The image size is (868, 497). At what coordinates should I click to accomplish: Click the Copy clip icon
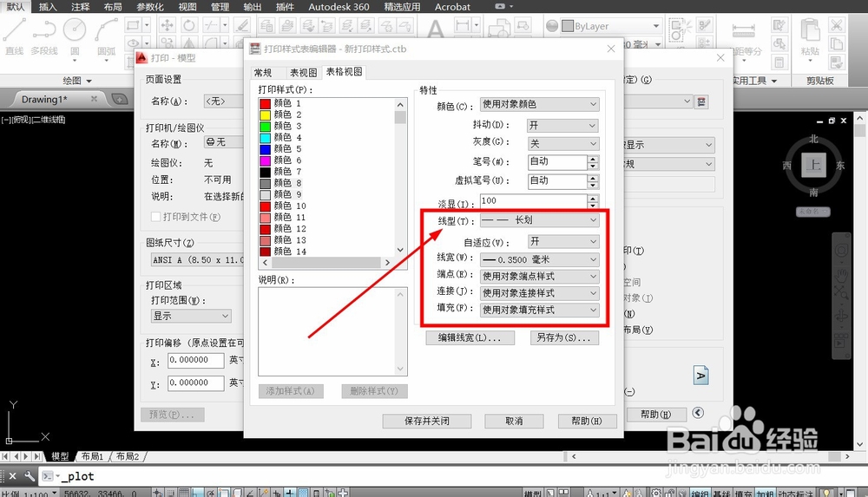tap(837, 43)
